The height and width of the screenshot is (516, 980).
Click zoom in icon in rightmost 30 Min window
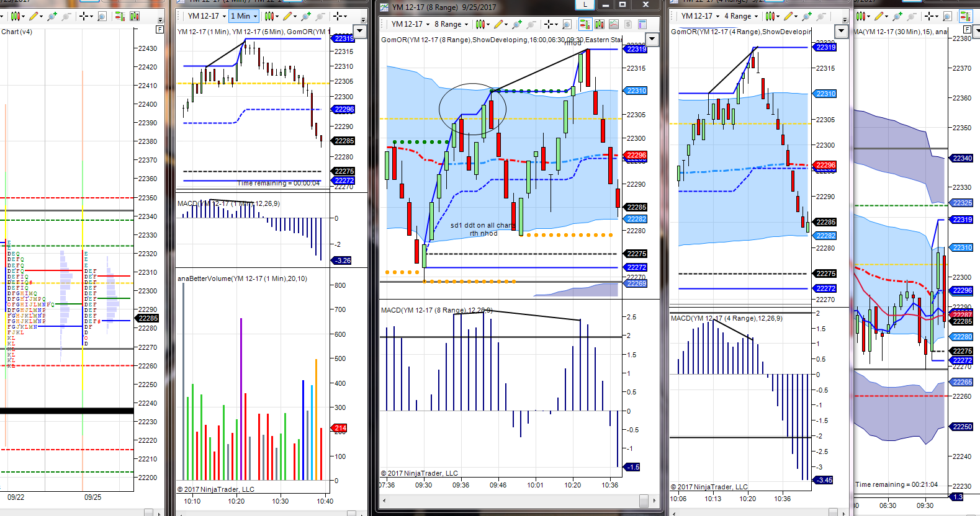(897, 16)
